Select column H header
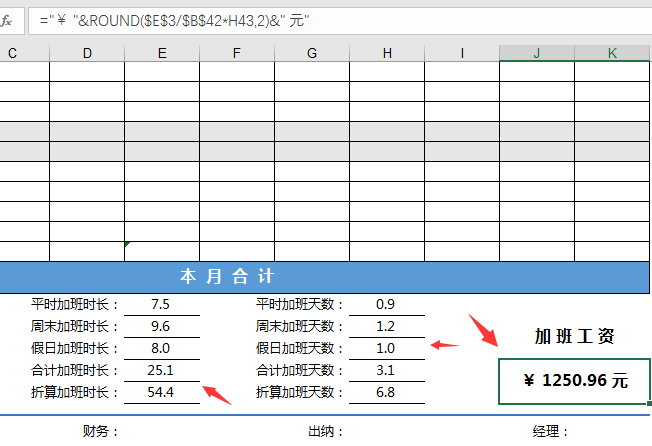The image size is (652, 446). 387,53
